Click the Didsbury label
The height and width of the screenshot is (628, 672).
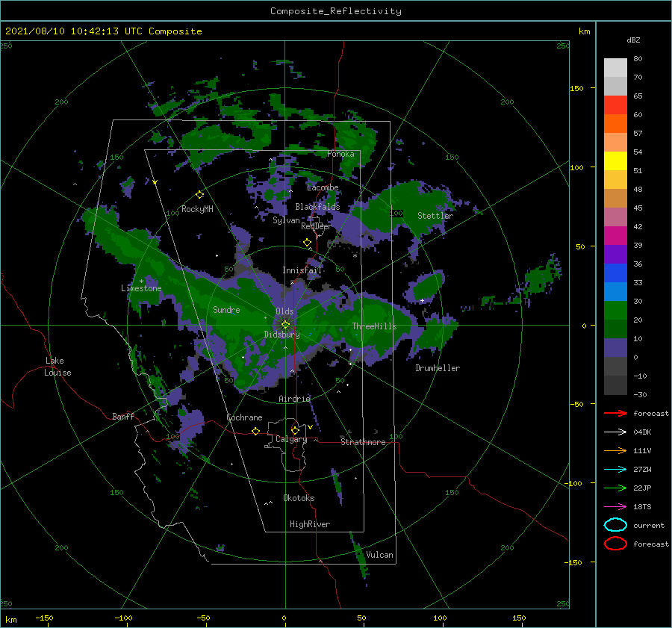coord(281,335)
